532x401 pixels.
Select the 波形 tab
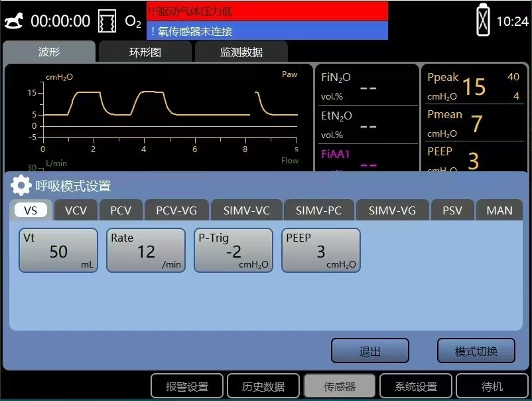point(49,52)
